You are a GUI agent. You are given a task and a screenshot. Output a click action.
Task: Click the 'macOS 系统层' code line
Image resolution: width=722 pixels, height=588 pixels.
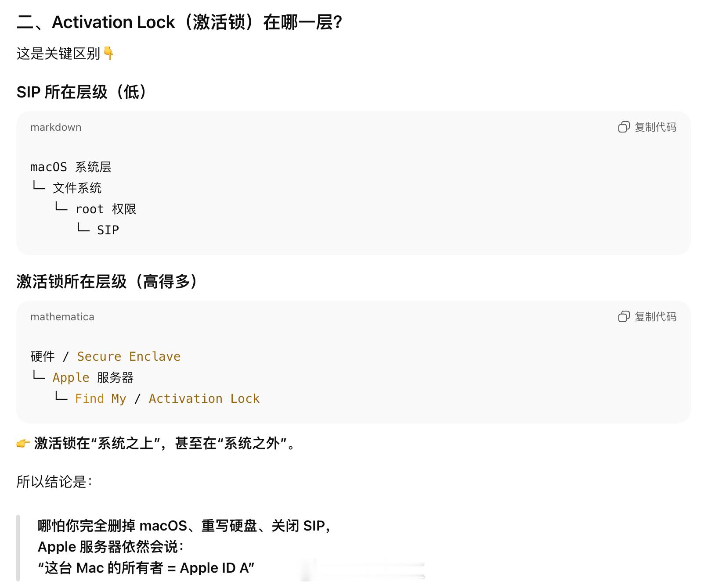pos(71,167)
